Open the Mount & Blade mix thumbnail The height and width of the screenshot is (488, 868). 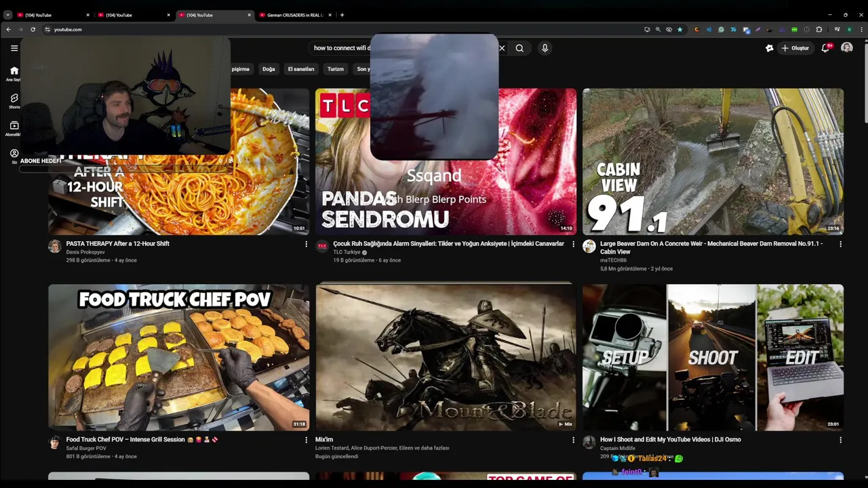(446, 357)
